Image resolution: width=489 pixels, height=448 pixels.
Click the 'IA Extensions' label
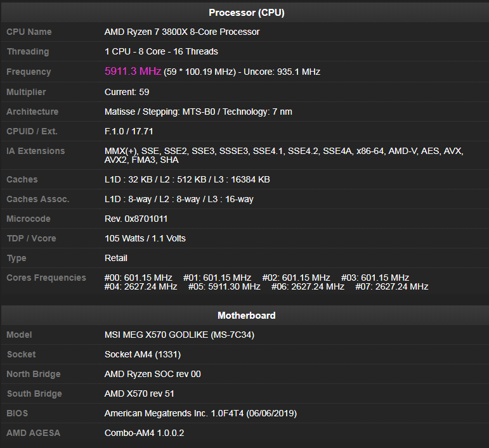(x=36, y=151)
